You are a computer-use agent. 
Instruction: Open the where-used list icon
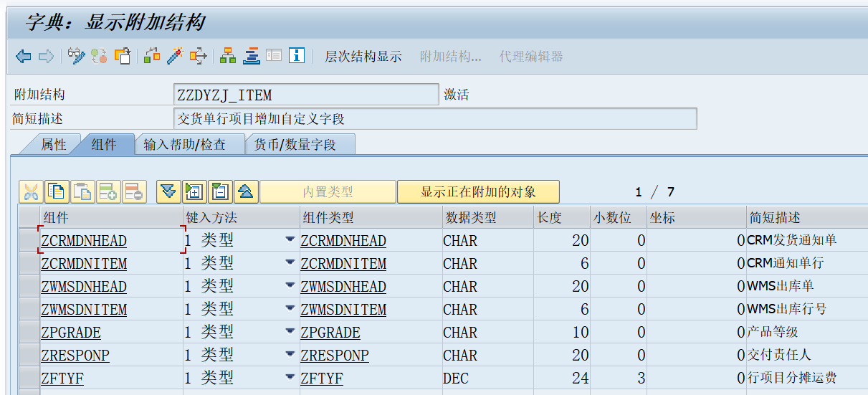[x=199, y=56]
